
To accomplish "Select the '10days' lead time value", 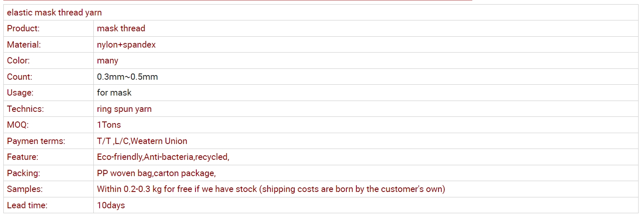I will [110, 205].
